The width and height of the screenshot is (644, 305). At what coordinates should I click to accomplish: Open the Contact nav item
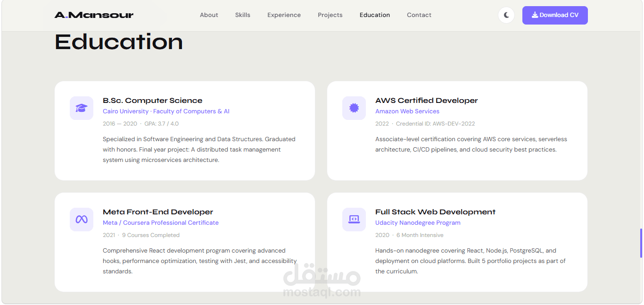(x=419, y=15)
